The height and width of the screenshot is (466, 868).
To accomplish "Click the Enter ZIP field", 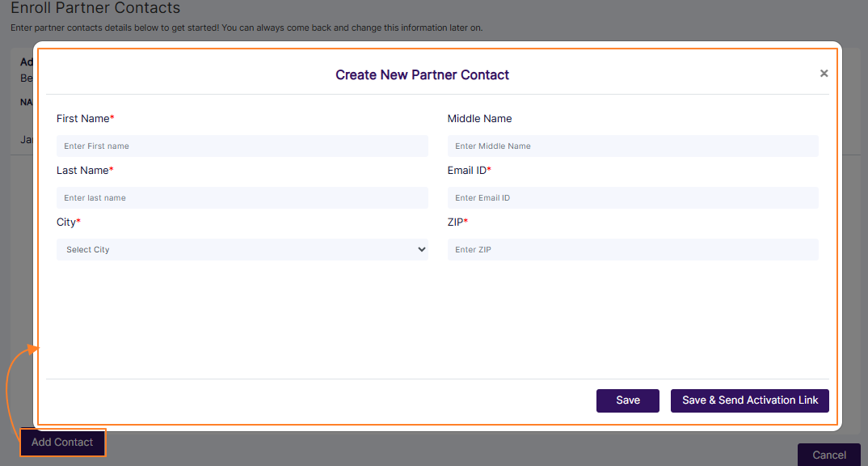I will (x=633, y=249).
